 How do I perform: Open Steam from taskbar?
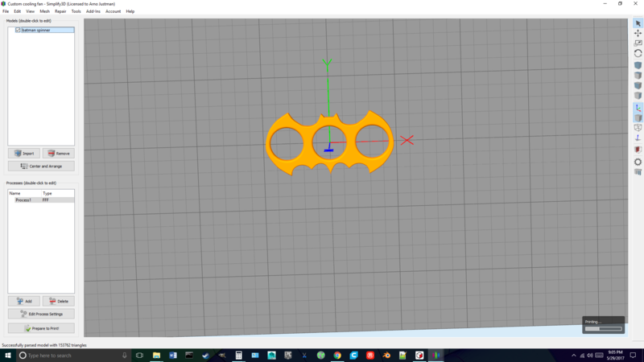(206, 356)
